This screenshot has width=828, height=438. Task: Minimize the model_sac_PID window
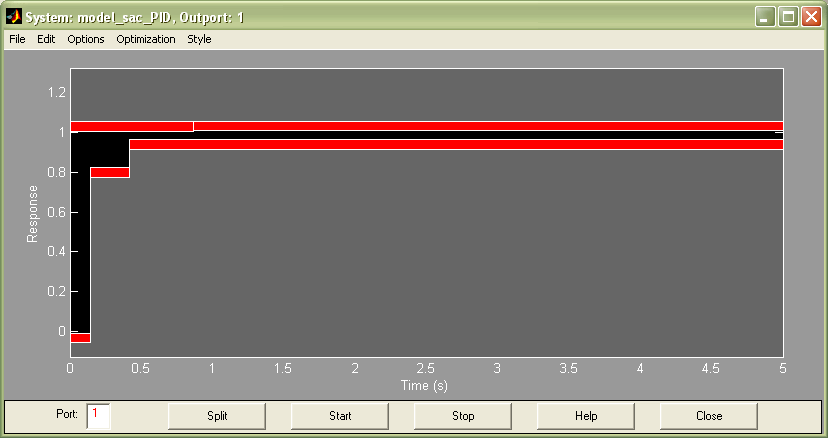765,17
